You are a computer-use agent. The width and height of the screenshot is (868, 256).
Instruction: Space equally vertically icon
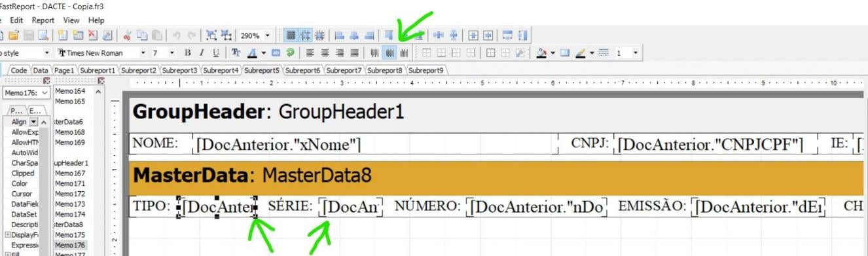454,35
